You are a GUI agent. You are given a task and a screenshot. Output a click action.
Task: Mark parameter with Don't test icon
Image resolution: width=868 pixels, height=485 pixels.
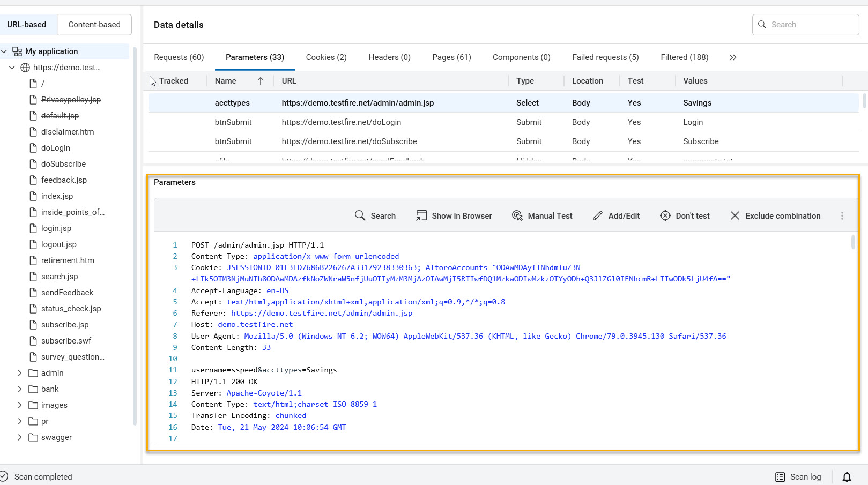click(665, 215)
